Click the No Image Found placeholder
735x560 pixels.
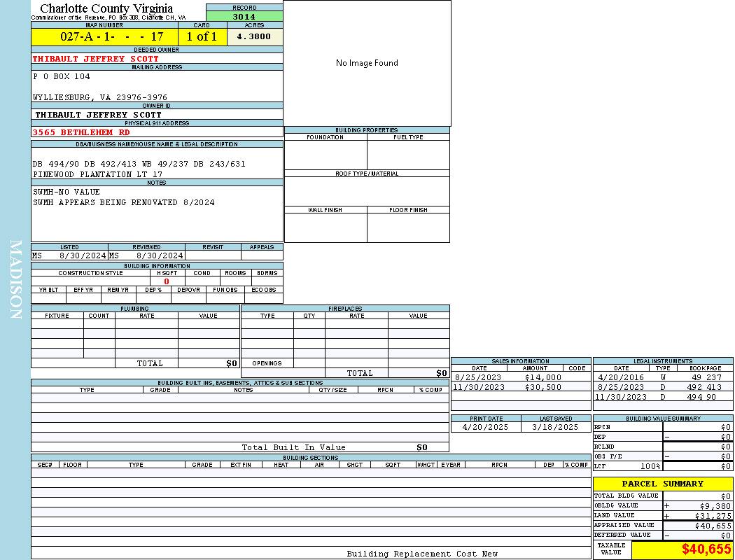[367, 63]
